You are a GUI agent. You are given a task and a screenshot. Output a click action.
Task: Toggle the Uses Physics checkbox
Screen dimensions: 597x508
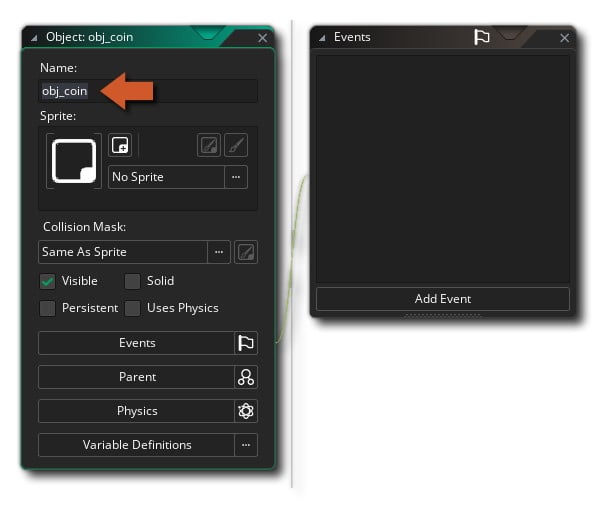pos(132,308)
